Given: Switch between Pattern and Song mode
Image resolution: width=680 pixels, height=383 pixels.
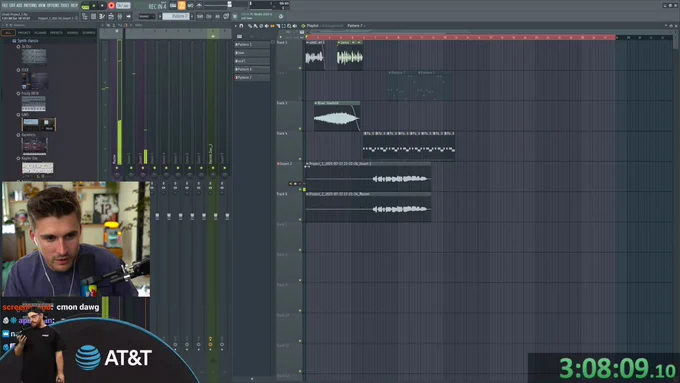Looking at the screenshot, I should coord(85,6).
